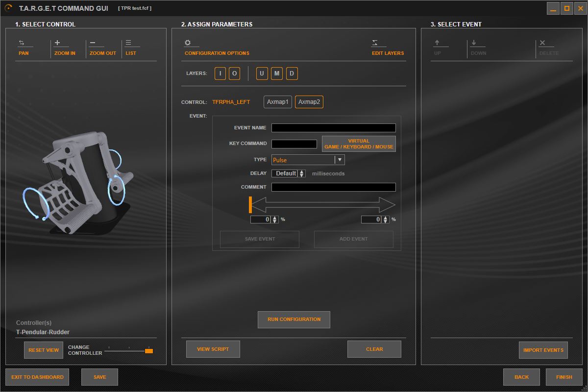Switch to the Axmap1 tab
The image size is (588, 392).
(278, 102)
